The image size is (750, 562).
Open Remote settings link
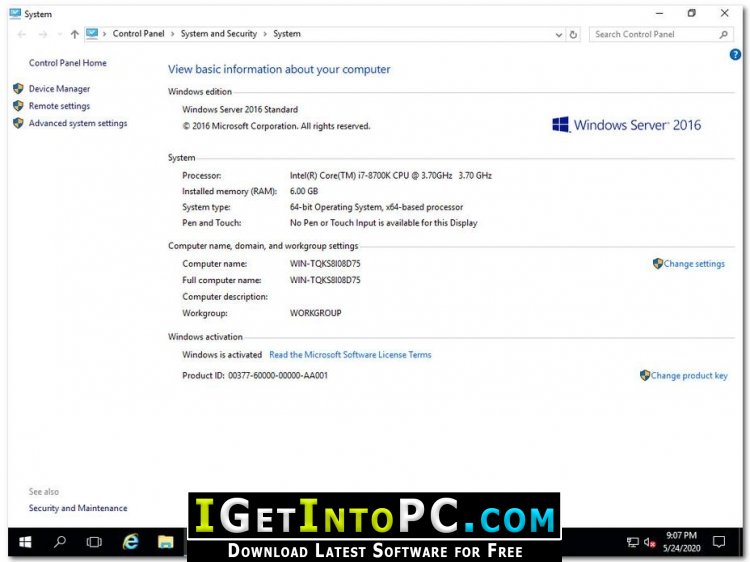click(59, 106)
